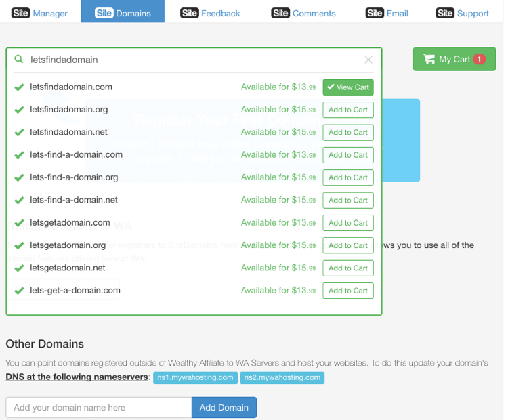Click the ns2.mywahosting.com nameserver tag
The height and width of the screenshot is (420, 508).
(x=282, y=377)
